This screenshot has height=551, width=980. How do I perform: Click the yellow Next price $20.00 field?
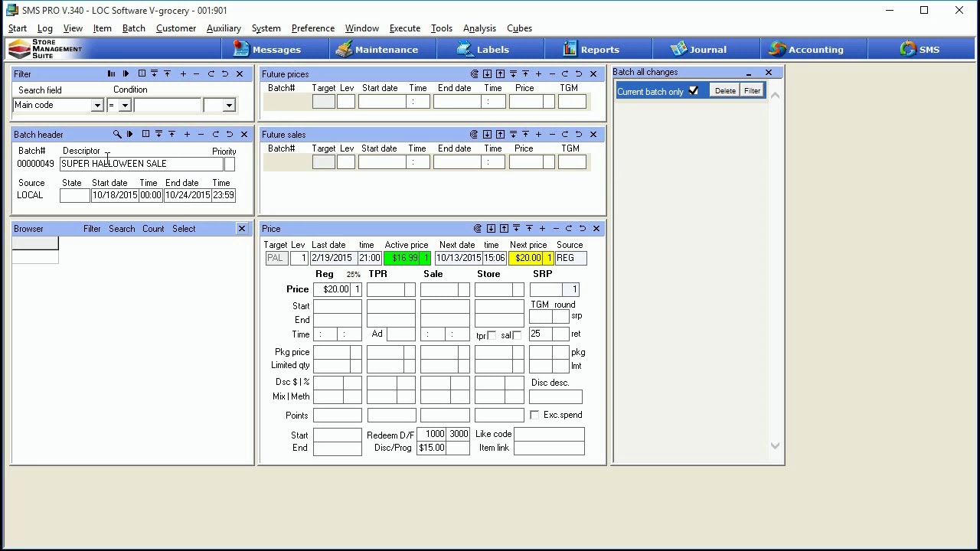point(527,258)
